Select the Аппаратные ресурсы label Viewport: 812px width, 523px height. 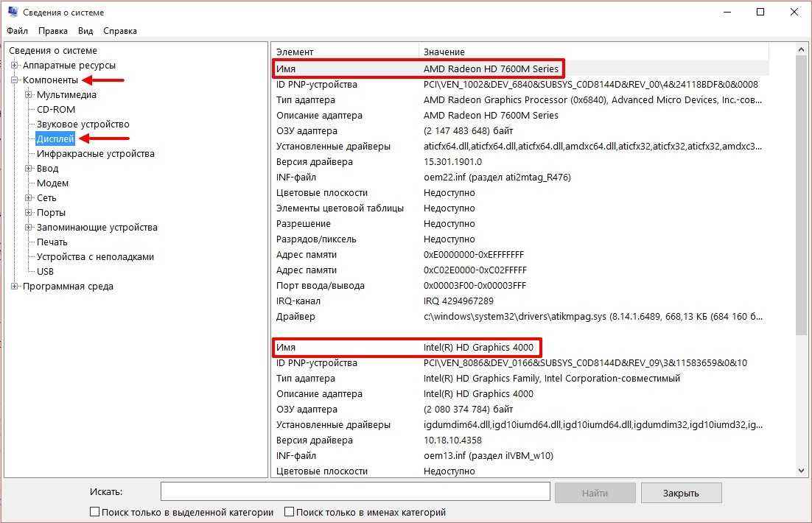69,66
